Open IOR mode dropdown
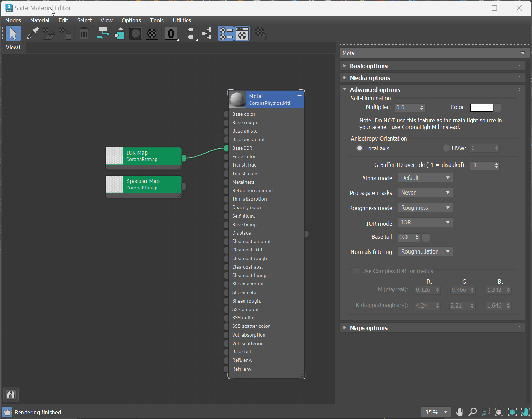 click(425, 222)
